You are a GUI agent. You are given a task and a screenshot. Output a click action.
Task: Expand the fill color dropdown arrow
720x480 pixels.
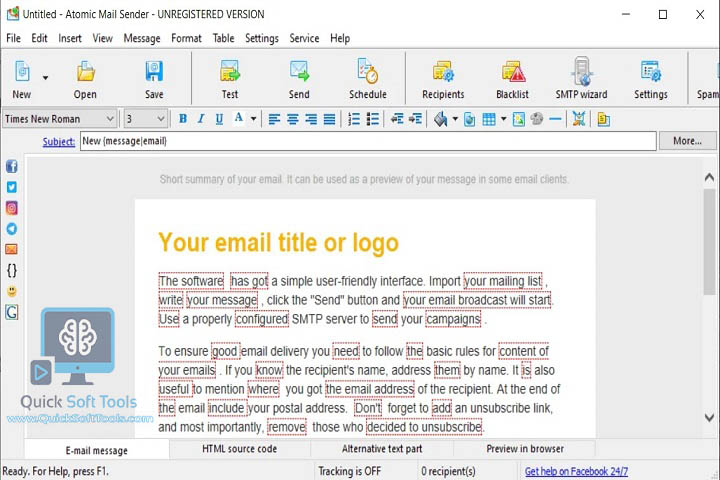point(455,119)
